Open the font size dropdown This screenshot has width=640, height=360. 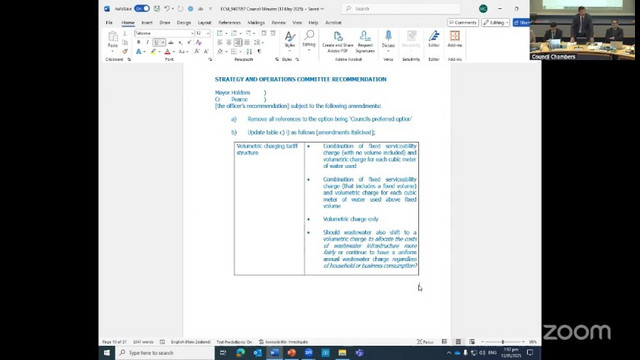click(208, 33)
